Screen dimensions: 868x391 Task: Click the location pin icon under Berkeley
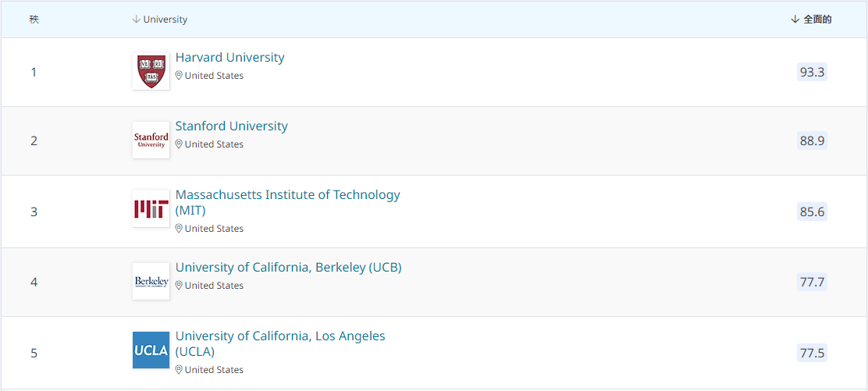179,285
